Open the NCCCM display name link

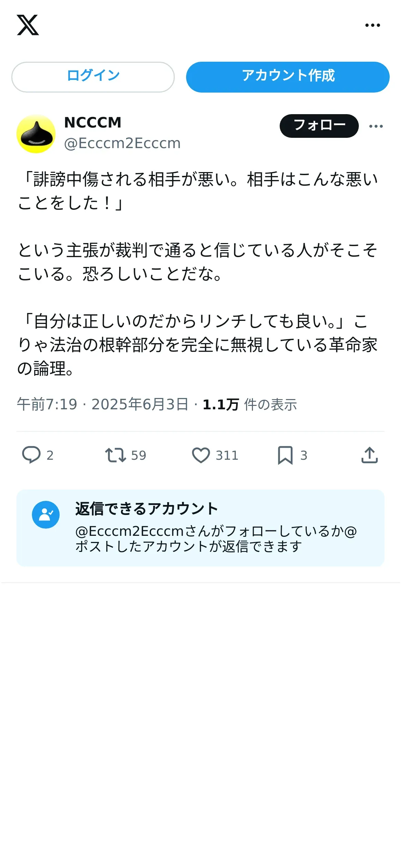coord(93,123)
